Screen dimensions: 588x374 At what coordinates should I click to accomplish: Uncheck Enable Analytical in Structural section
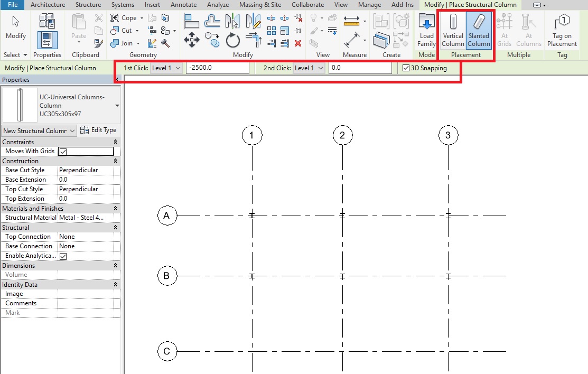coord(63,256)
